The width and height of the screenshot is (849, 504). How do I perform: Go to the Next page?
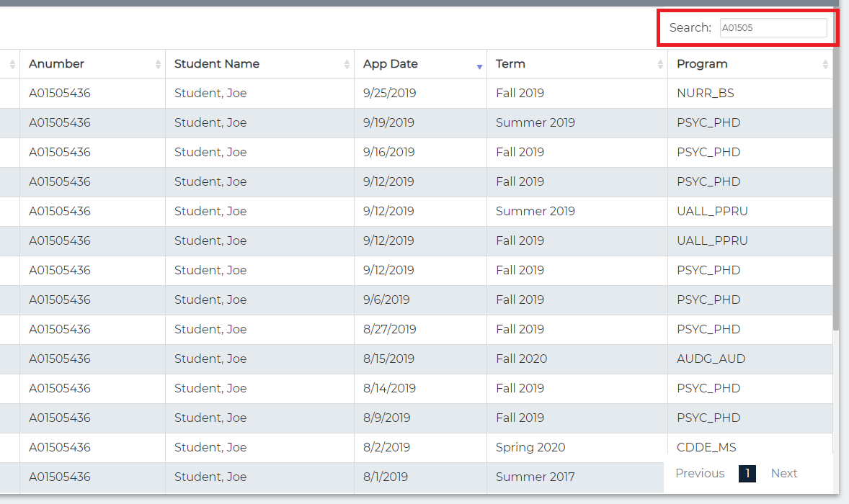coord(783,473)
